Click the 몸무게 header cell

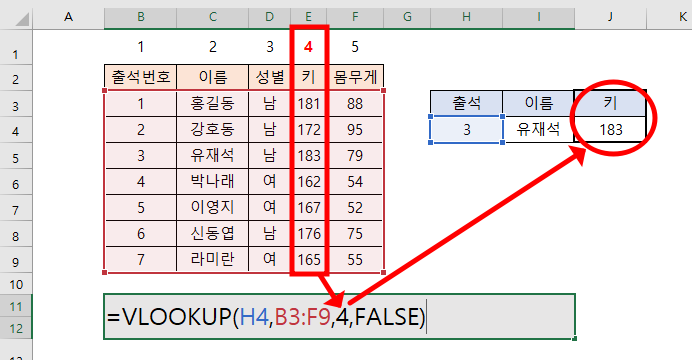[355, 78]
